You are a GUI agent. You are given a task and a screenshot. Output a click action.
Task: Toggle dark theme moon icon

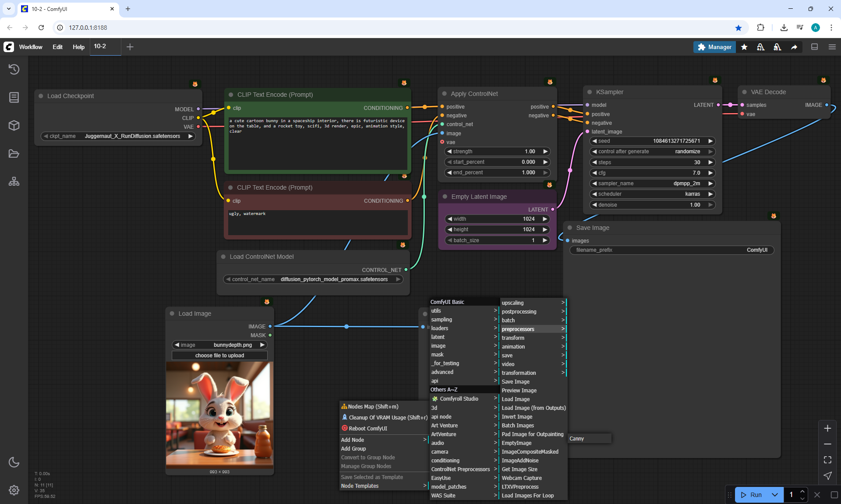14,462
